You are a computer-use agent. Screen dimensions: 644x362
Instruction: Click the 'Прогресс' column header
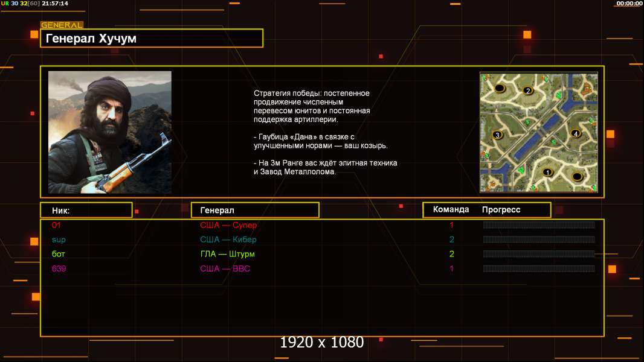click(501, 210)
